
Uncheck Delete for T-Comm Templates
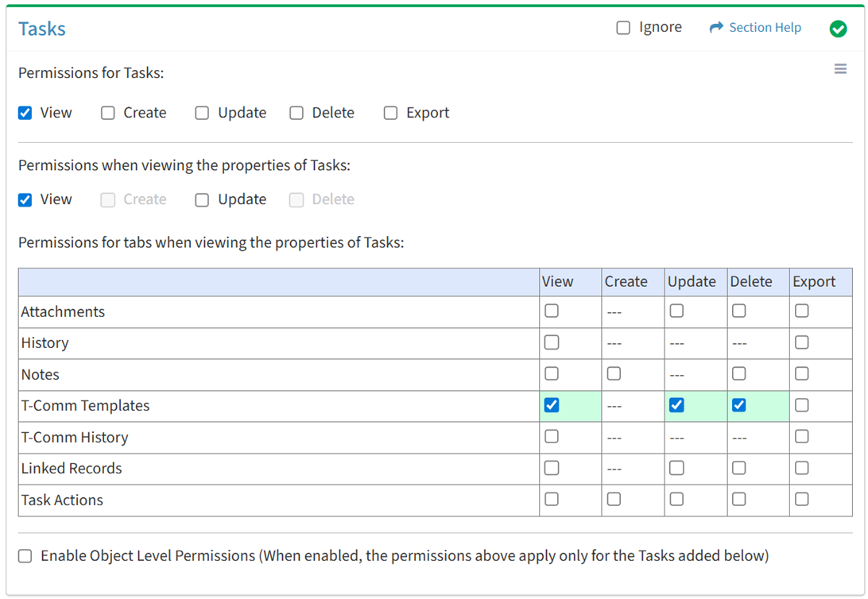(739, 405)
